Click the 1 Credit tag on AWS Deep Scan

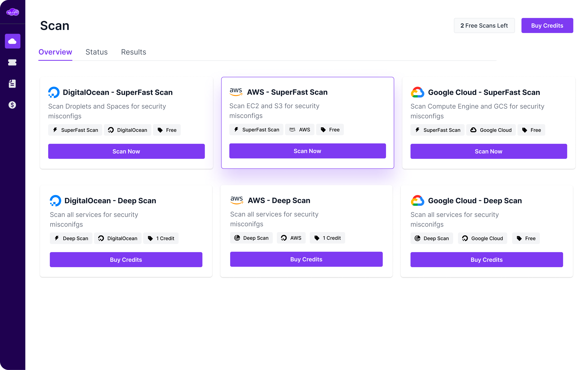click(327, 238)
